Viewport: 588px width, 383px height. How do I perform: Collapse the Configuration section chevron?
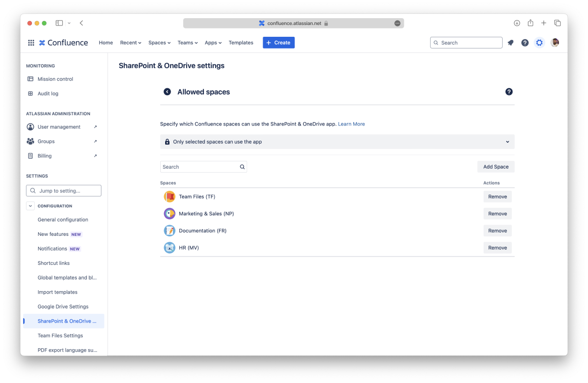(30, 206)
